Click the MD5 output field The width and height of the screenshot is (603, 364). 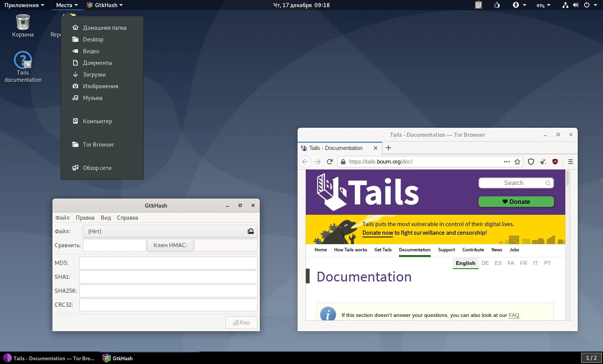click(x=168, y=263)
